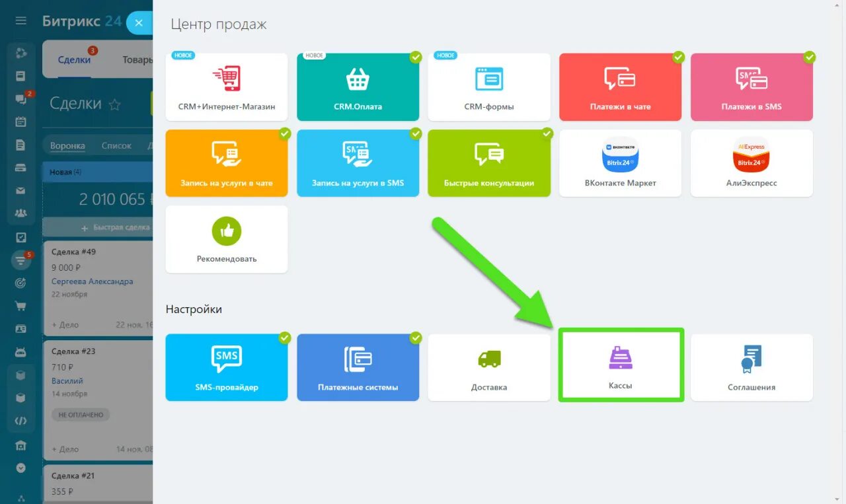The image size is (846, 504).
Task: Open the robot icon in the sidebar
Action: pos(20,351)
